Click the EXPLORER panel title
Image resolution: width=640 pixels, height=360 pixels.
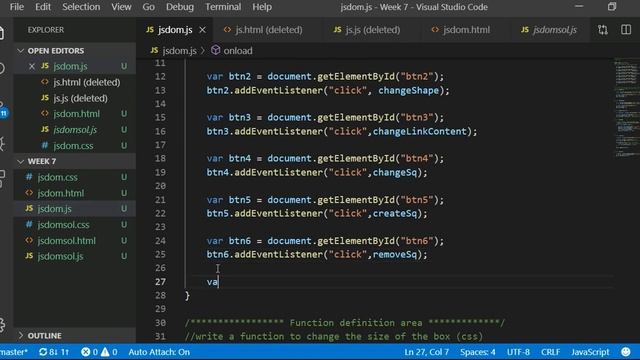(x=46, y=30)
